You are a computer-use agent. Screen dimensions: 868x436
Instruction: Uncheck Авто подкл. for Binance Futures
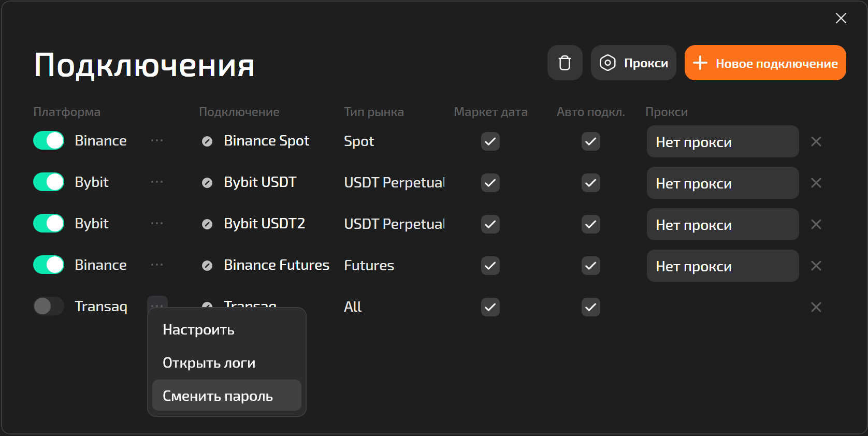[590, 266]
